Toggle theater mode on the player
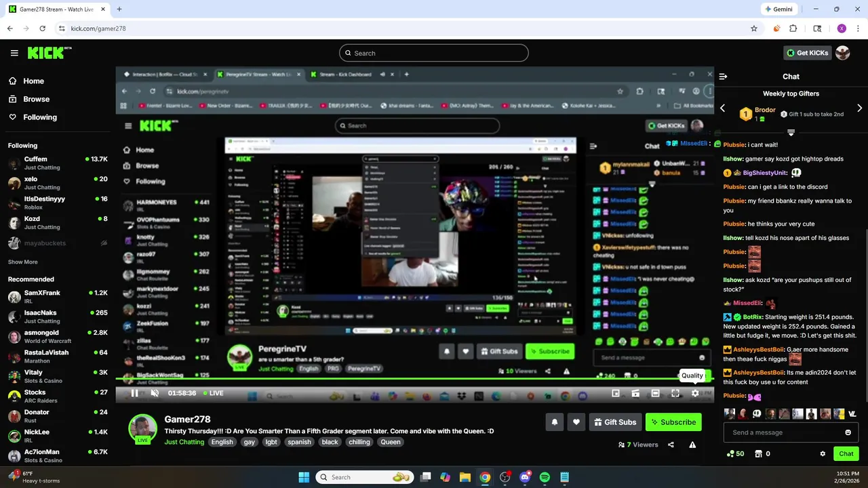The image size is (868, 488). click(x=655, y=393)
